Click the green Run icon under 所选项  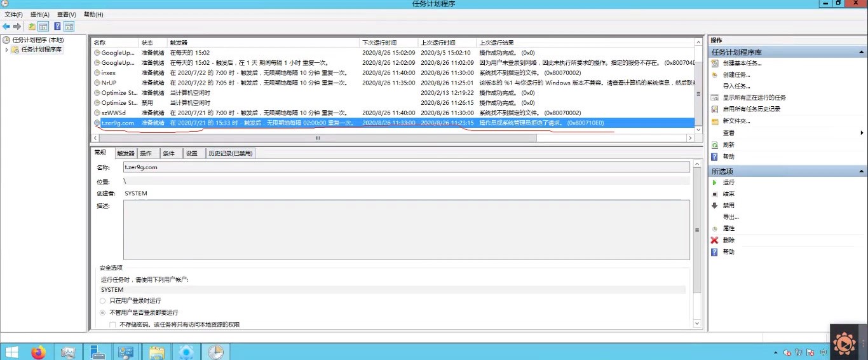[x=715, y=183]
